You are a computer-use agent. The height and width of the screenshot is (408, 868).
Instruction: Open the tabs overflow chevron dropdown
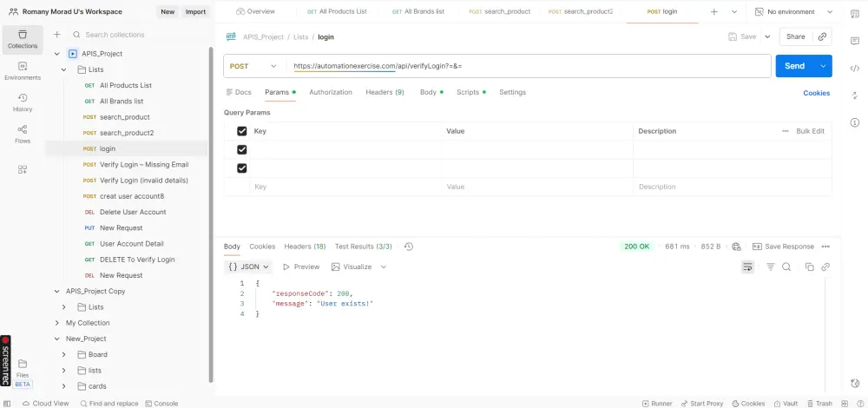tap(734, 11)
